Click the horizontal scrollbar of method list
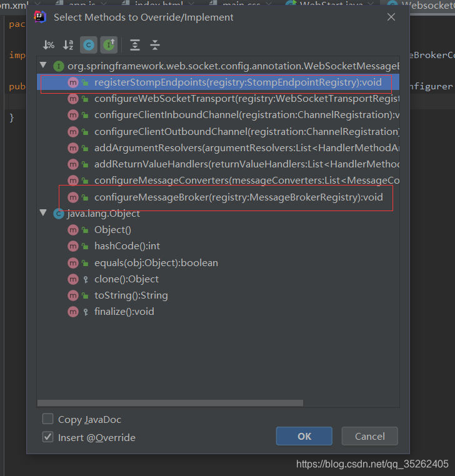The width and height of the screenshot is (455, 476). 170,403
